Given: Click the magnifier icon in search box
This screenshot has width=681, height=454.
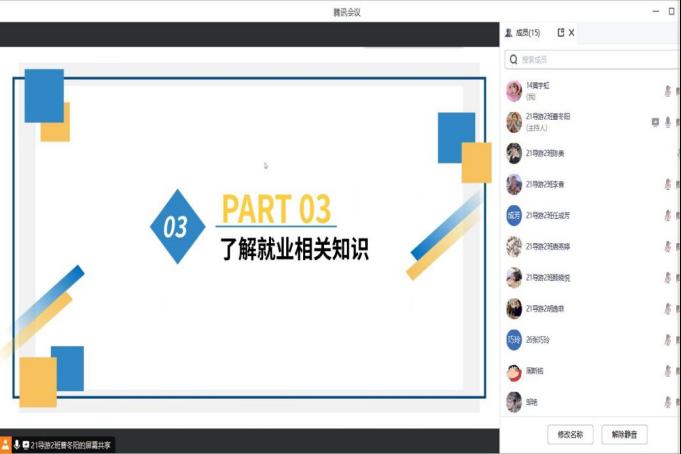Looking at the screenshot, I should (x=513, y=60).
